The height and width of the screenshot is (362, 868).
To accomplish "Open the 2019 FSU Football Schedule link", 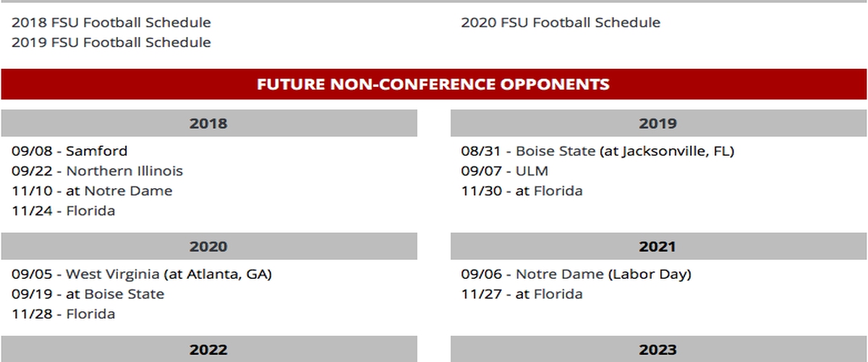I will point(111,42).
